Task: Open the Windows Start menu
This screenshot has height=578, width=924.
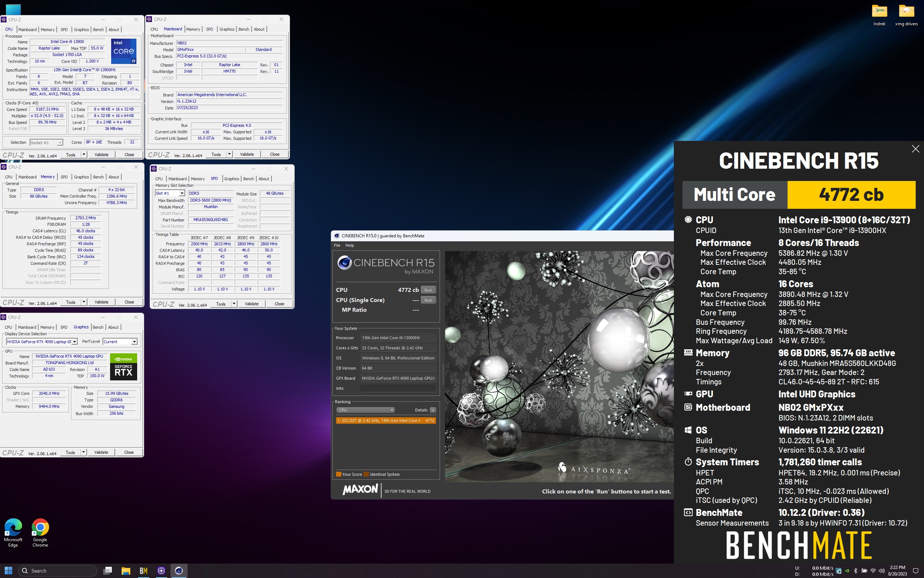Action: point(8,570)
